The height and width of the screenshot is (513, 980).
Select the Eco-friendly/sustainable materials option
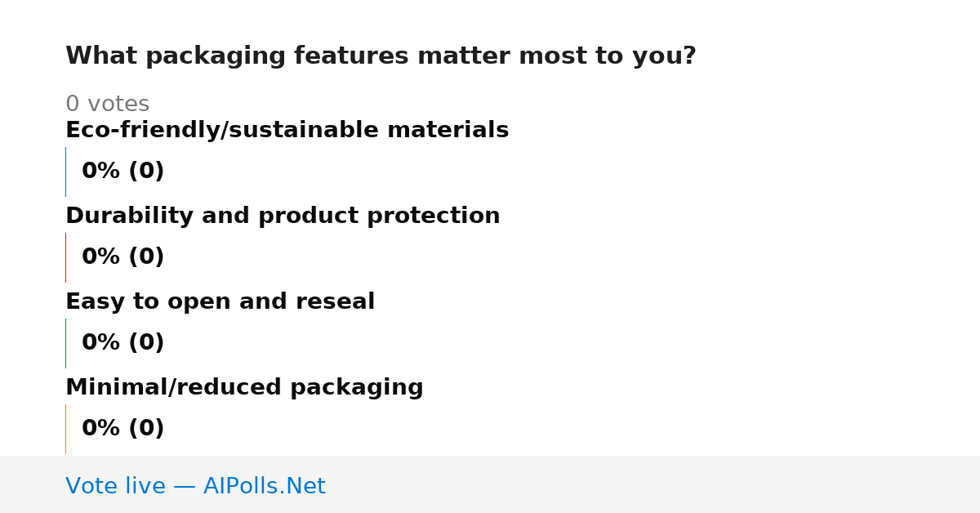(x=287, y=130)
